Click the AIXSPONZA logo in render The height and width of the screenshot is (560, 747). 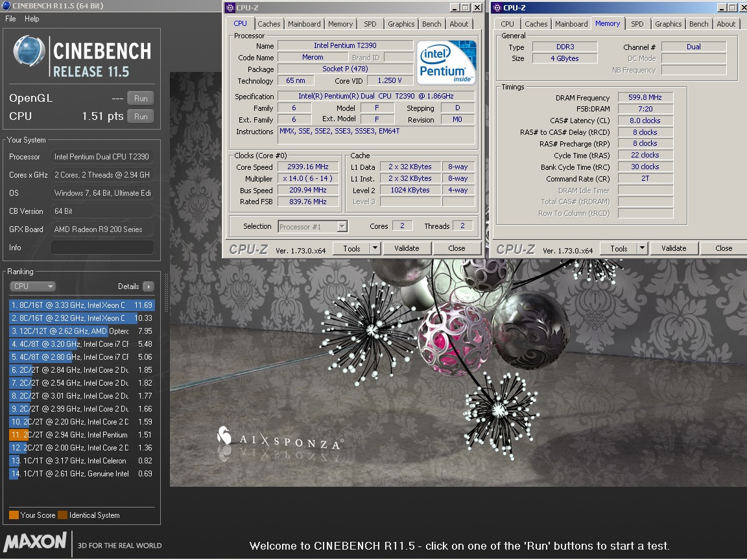279,439
